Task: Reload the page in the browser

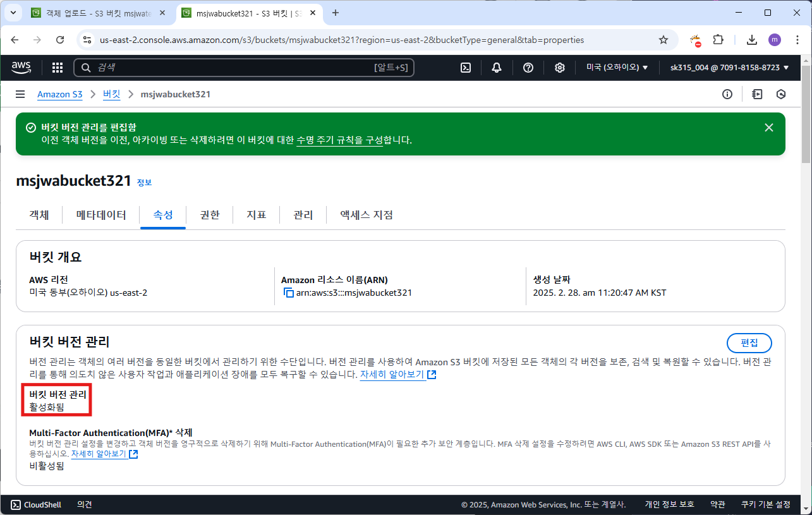Action: point(60,40)
